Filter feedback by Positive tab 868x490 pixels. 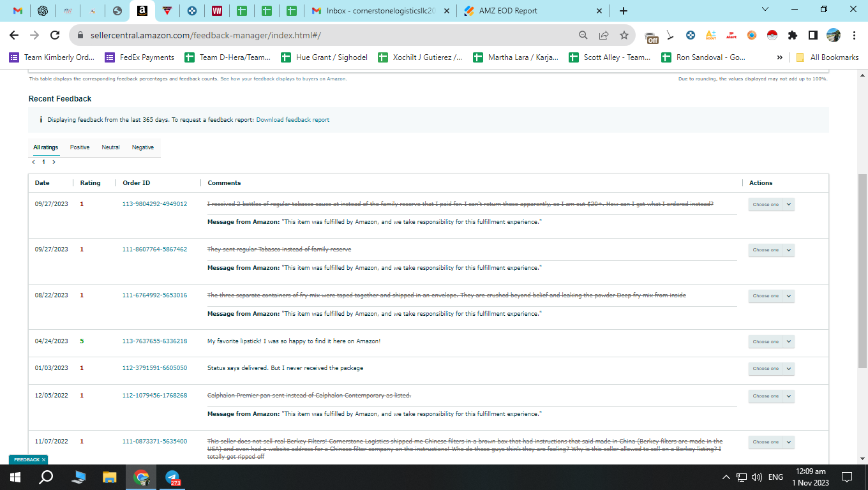[80, 147]
